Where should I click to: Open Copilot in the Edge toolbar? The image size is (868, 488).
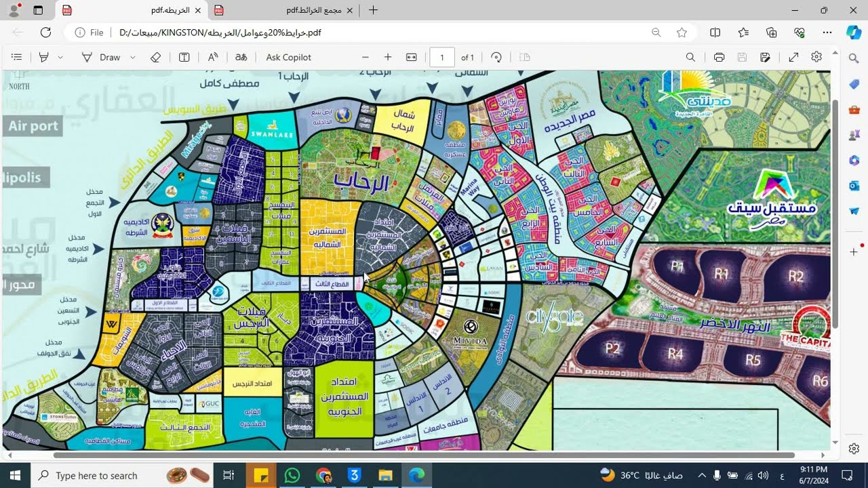(x=854, y=33)
